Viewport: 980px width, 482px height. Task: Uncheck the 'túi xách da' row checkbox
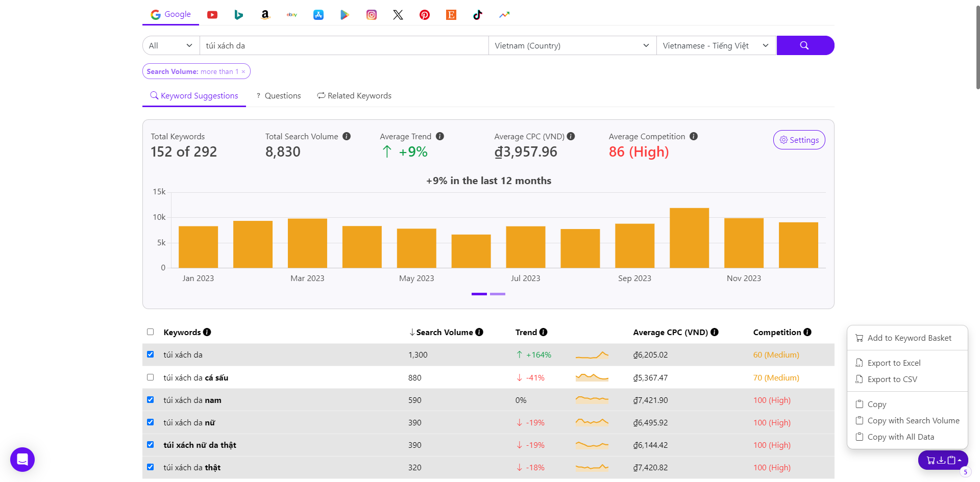click(150, 354)
